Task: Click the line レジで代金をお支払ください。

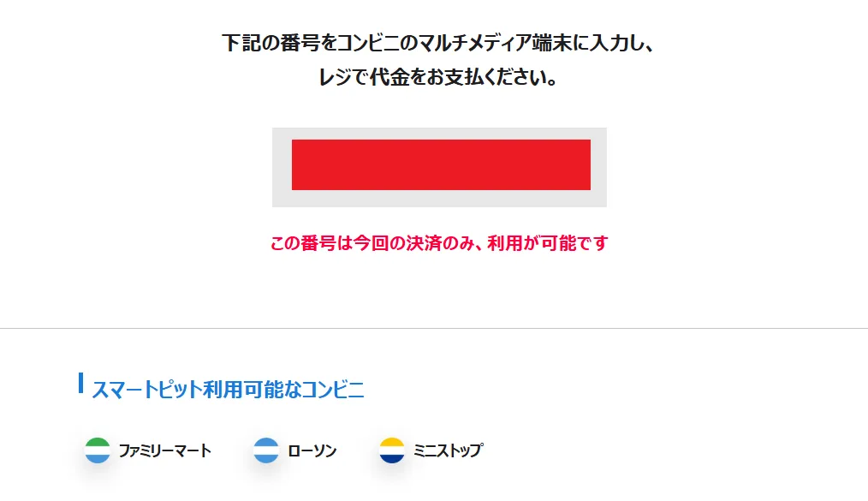Action: [438, 78]
